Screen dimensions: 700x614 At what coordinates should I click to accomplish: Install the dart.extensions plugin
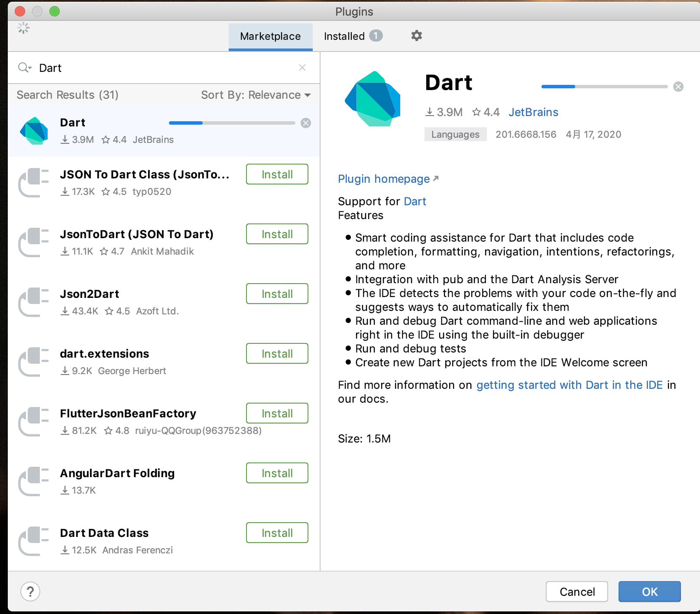pos(277,353)
